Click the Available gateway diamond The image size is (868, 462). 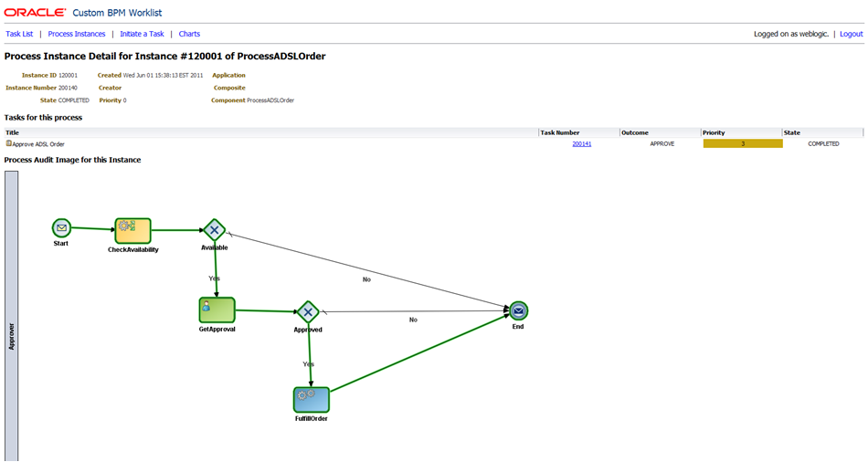(214, 230)
